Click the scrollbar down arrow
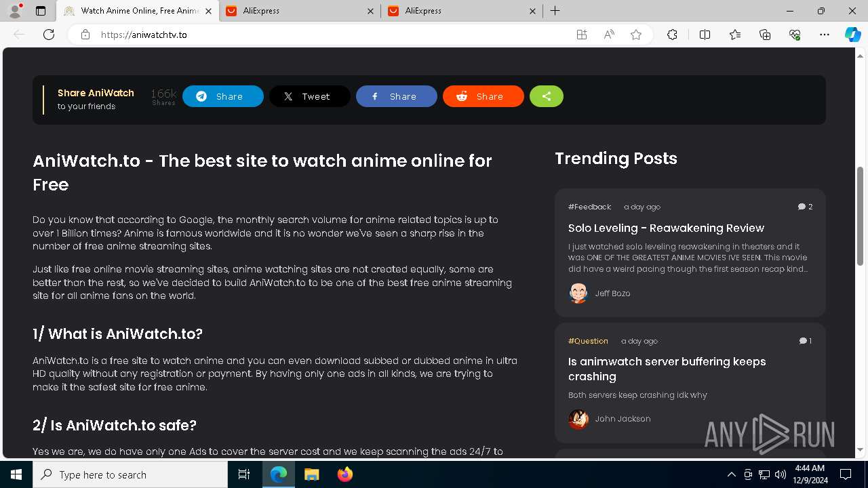The height and width of the screenshot is (488, 868). click(861, 449)
